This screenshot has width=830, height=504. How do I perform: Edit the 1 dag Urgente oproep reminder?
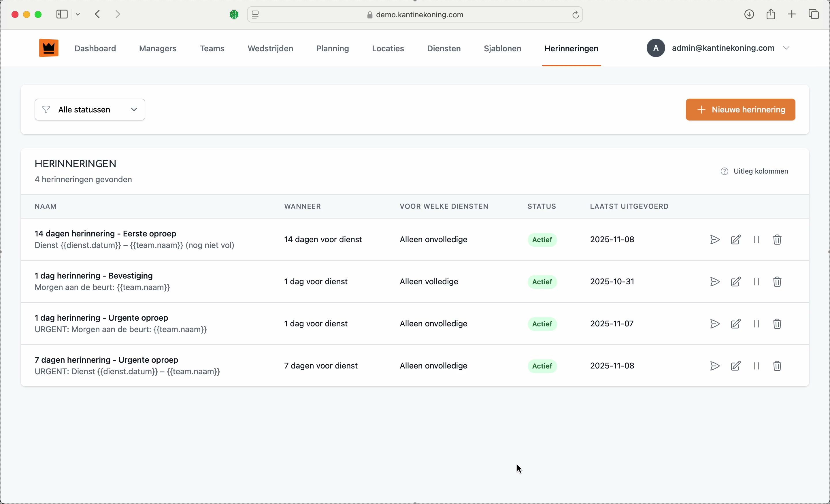[x=736, y=324]
